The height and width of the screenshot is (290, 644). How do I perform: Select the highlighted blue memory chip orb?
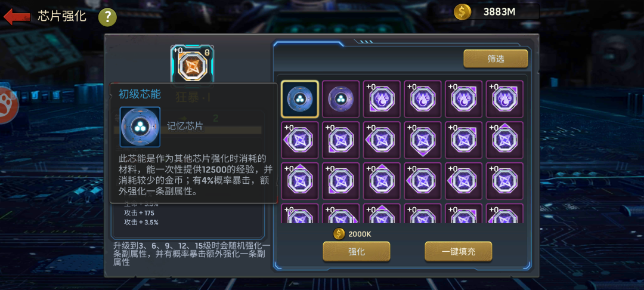coord(300,99)
